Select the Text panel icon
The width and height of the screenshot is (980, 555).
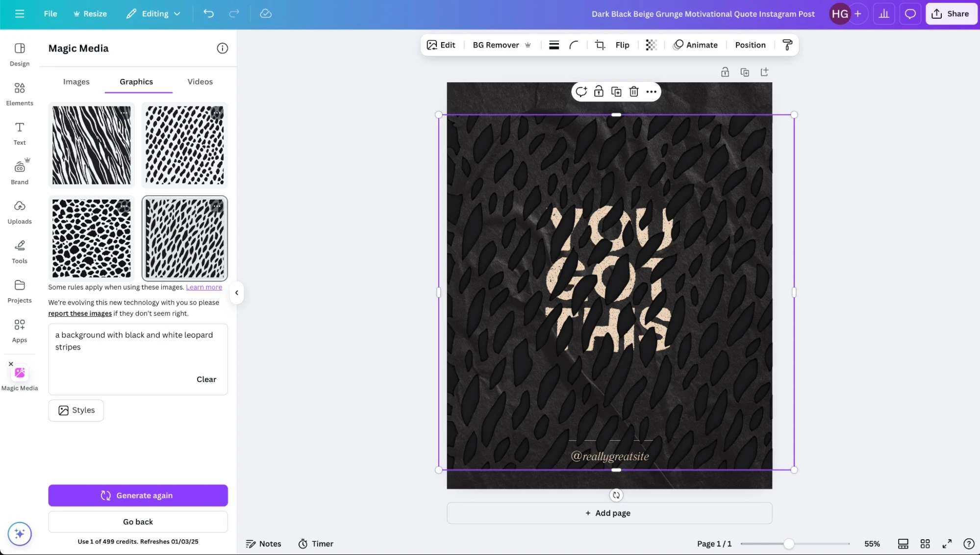point(19,132)
